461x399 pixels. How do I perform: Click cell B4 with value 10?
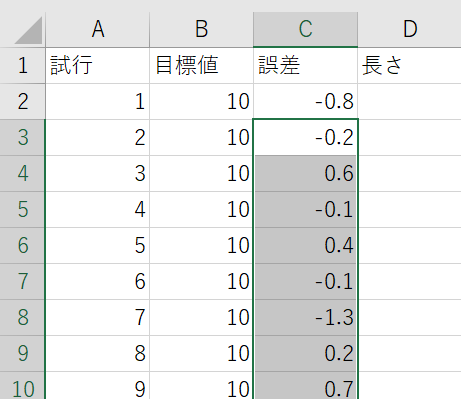click(x=201, y=173)
